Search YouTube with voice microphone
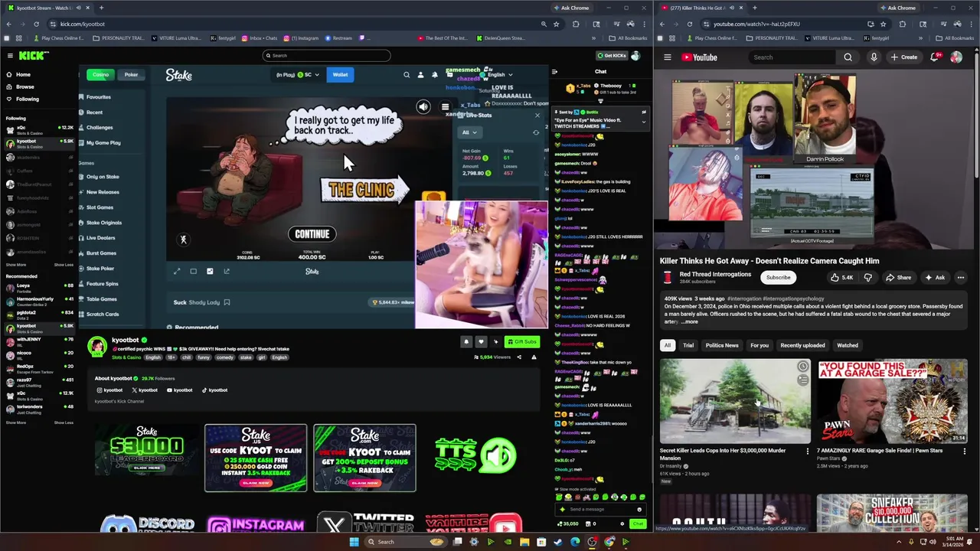Image resolution: width=980 pixels, height=551 pixels. tap(874, 57)
